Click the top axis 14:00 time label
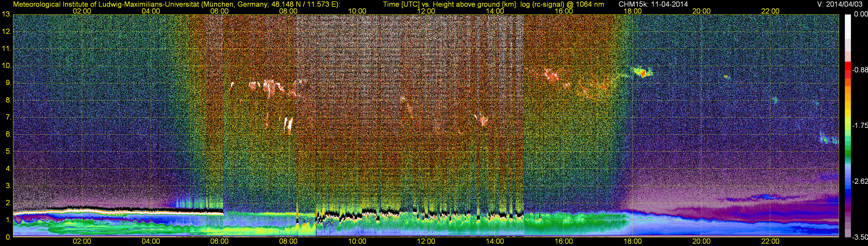 495,11
